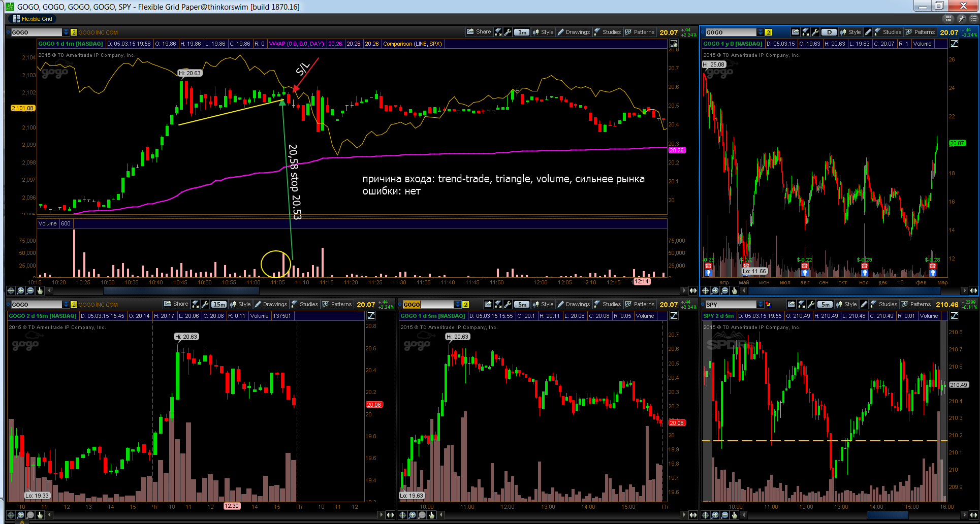
Task: Edit symbol field in 1m GOGO chart
Action: [x=37, y=32]
